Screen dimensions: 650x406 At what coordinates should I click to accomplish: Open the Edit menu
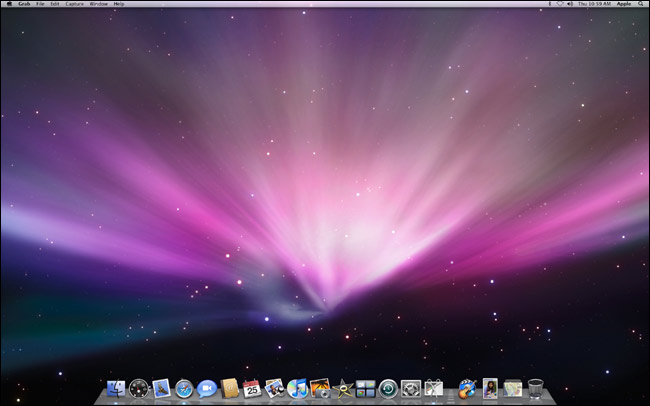(55, 4)
